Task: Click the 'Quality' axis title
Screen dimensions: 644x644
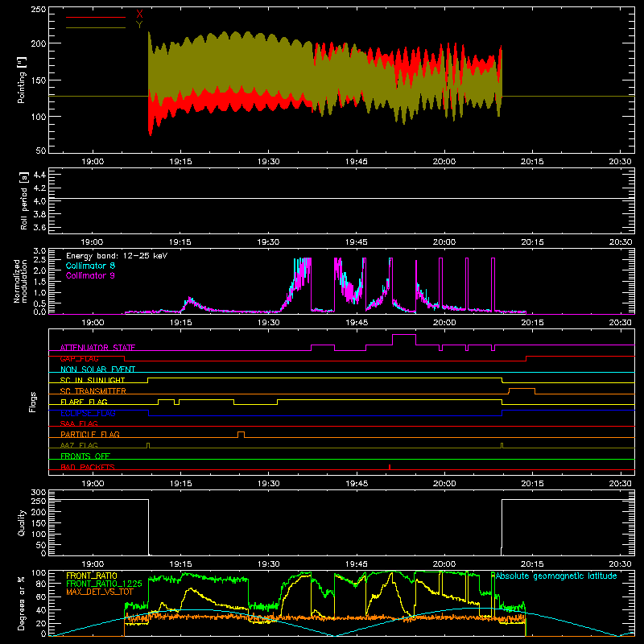Action: [22, 522]
